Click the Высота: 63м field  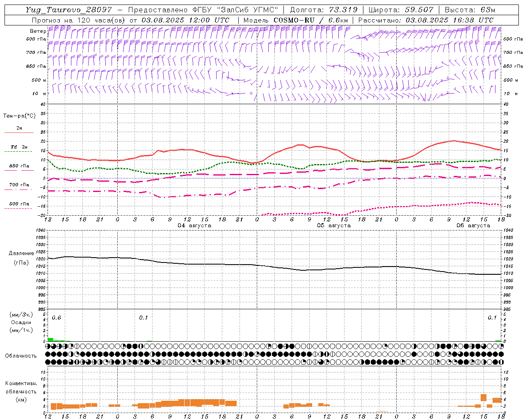click(x=470, y=10)
